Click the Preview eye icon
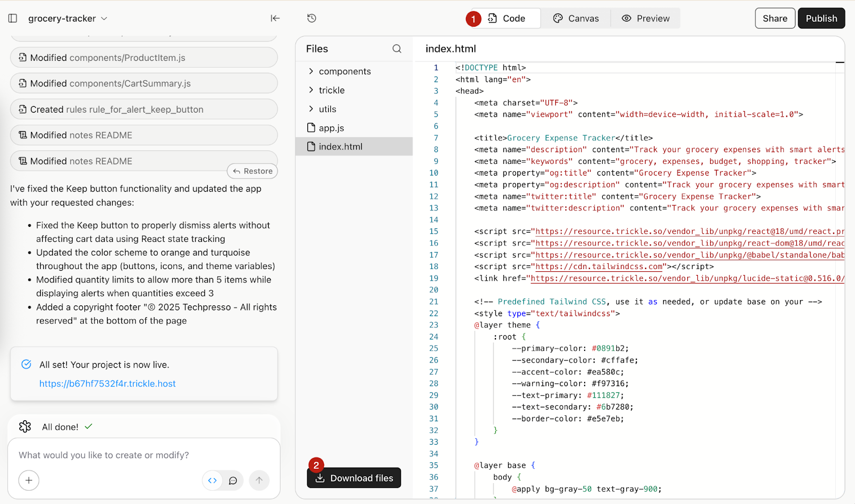Viewport: 855px width, 504px height. [x=626, y=18]
